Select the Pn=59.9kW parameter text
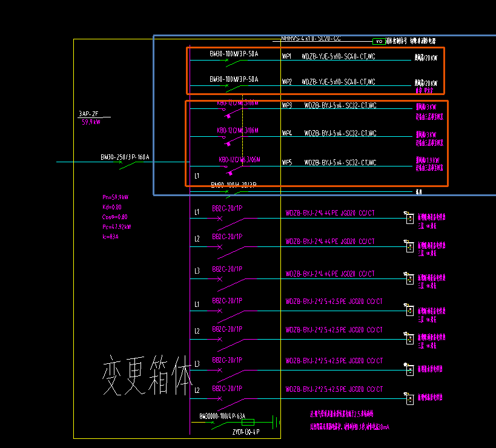Viewport: 496px width, 448px height. 116,197
